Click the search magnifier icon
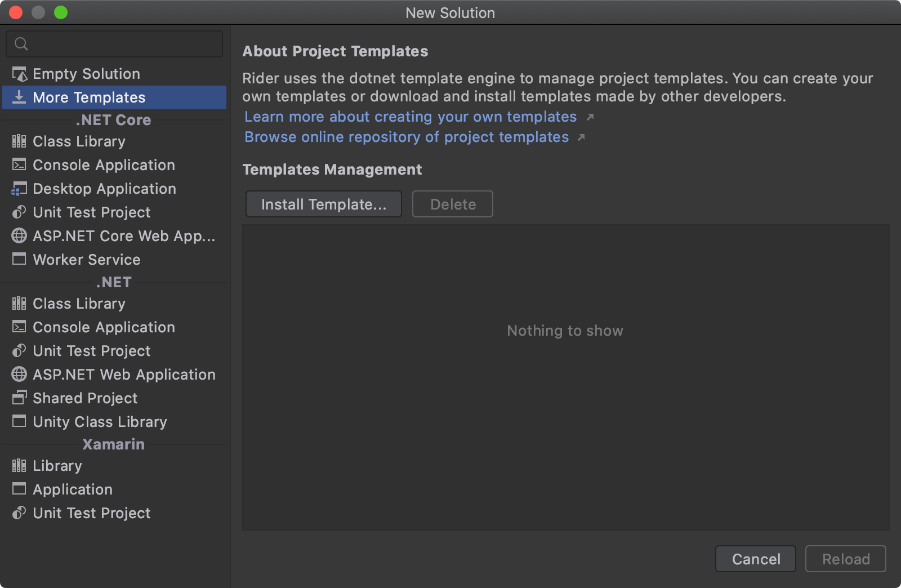Viewport: 901px width, 588px height. [x=21, y=44]
